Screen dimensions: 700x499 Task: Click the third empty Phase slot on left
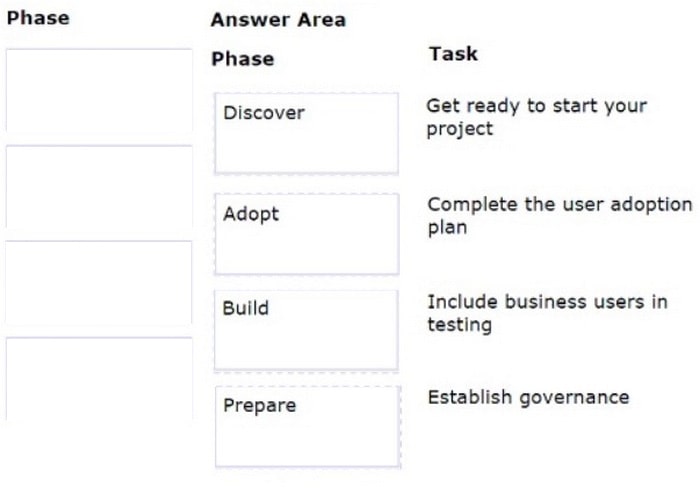click(99, 282)
